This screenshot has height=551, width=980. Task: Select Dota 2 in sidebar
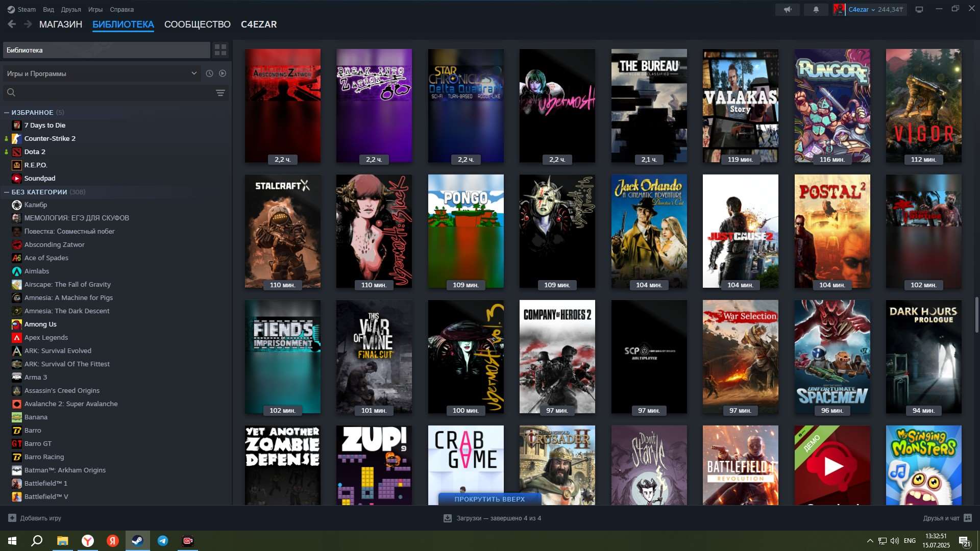(x=35, y=152)
